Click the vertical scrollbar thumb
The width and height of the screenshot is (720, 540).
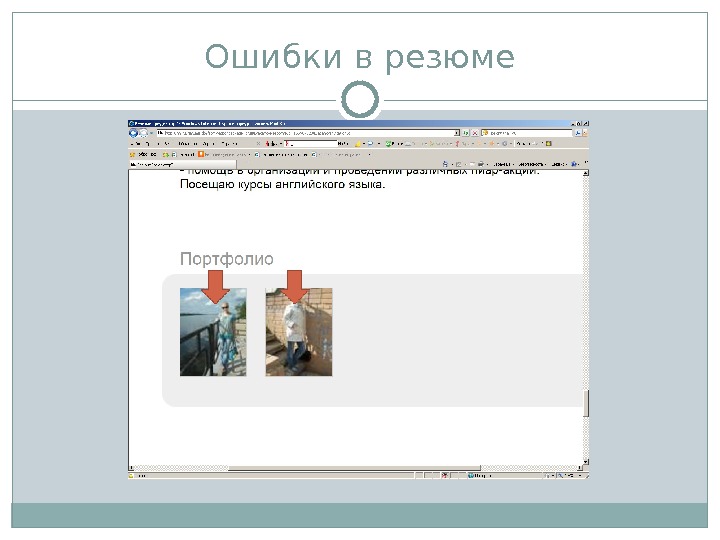pos(586,404)
